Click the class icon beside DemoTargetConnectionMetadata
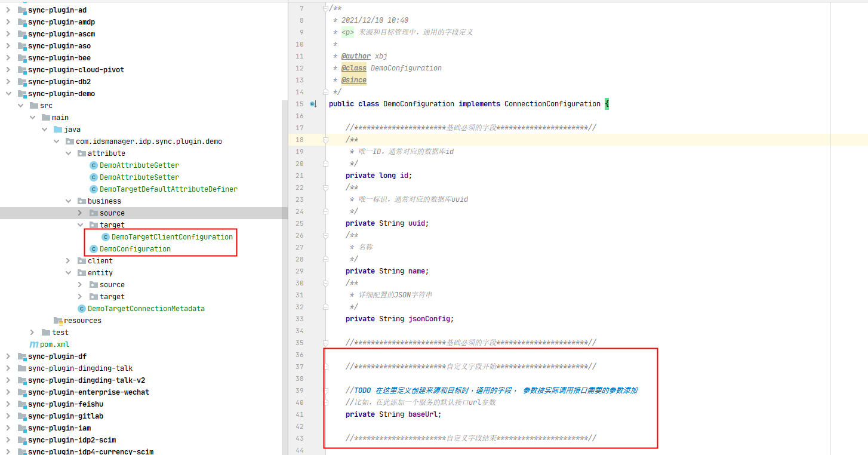 click(82, 309)
